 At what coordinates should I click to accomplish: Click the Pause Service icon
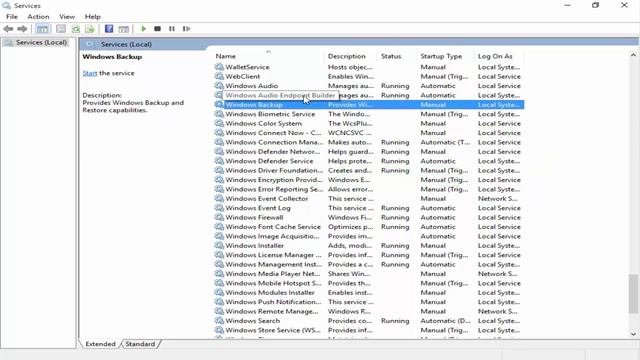[x=172, y=29]
